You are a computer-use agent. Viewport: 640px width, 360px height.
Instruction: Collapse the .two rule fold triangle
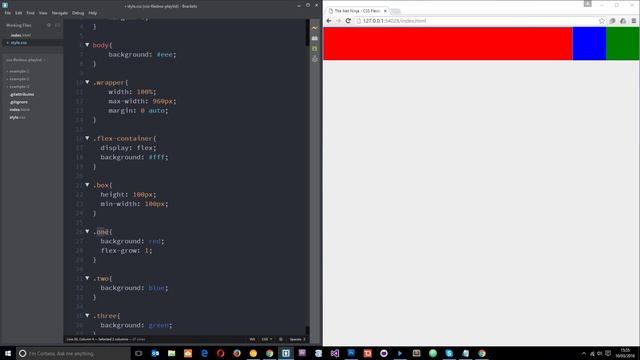point(87,278)
